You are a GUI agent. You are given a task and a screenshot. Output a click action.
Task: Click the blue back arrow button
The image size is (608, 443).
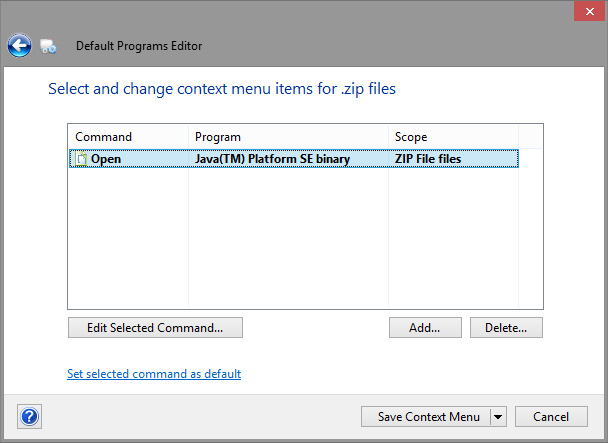coord(19,45)
